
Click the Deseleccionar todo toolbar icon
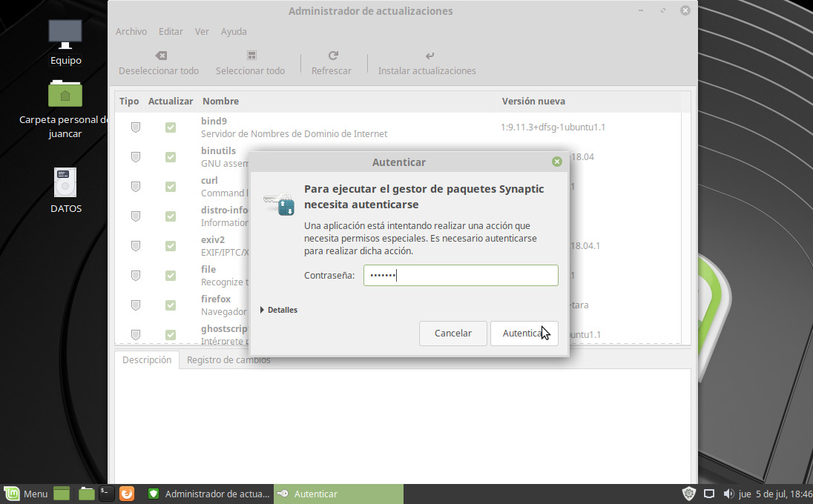point(160,56)
